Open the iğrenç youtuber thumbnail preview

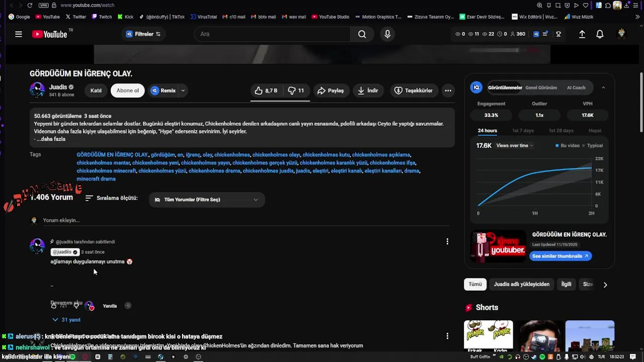tap(498, 246)
